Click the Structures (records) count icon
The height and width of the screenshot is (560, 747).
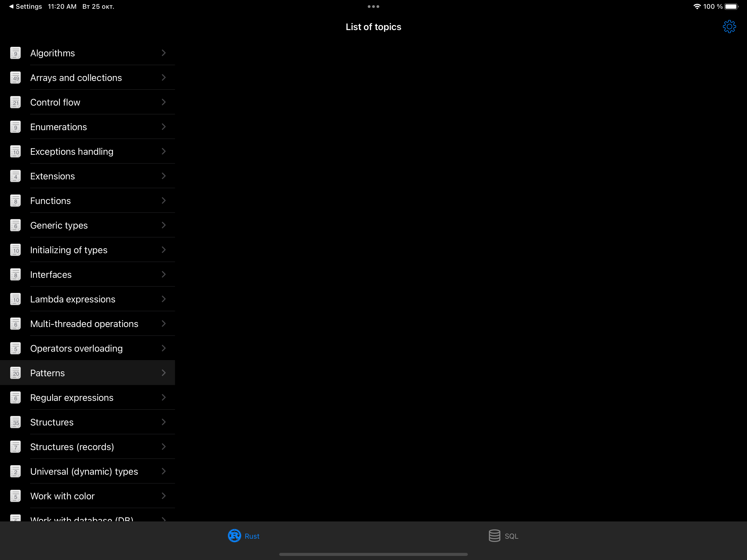[x=16, y=447]
